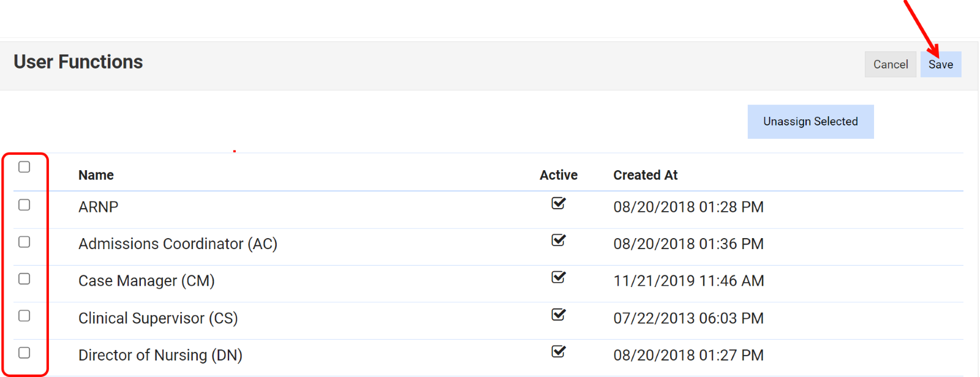The image size is (980, 377).
Task: Click the Unassign Selected button
Action: pyautogui.click(x=810, y=121)
